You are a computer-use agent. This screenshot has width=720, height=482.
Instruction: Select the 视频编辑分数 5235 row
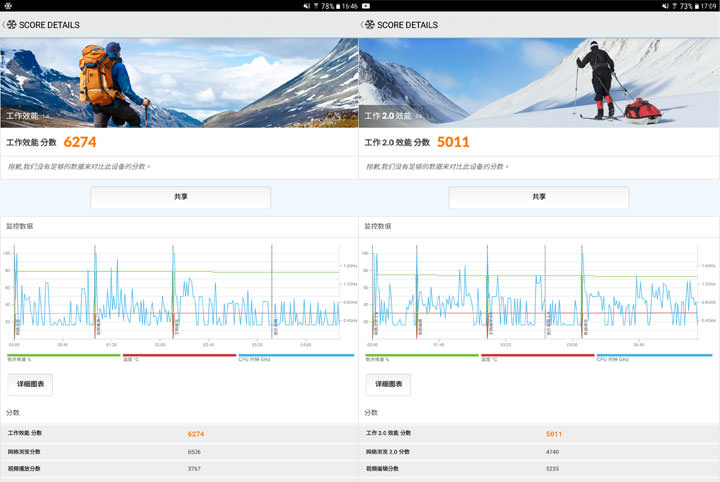click(x=538, y=469)
